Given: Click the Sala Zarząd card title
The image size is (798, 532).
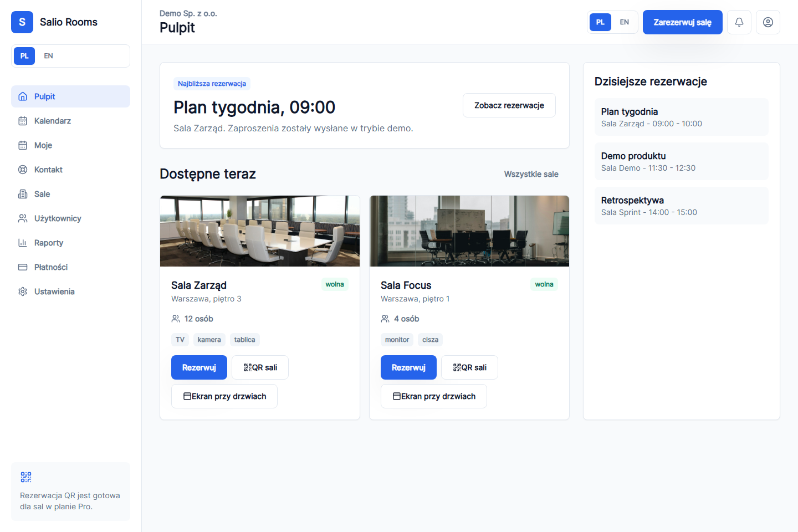Looking at the screenshot, I should point(199,285).
